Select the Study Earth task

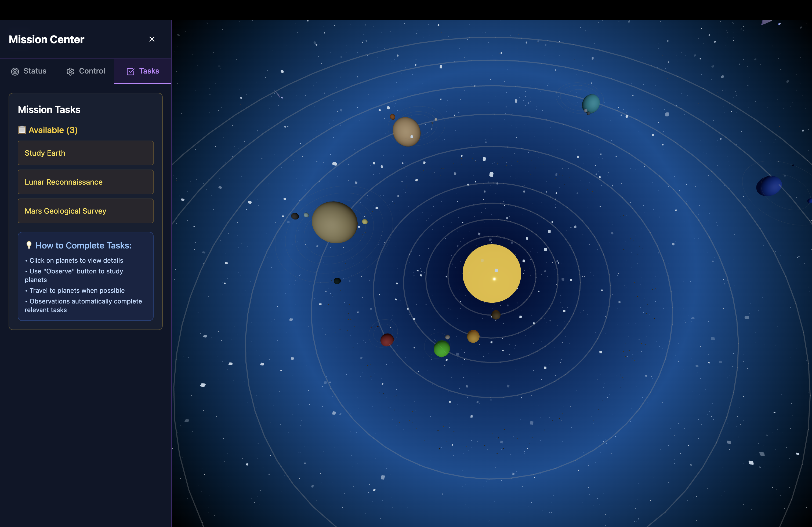(85, 153)
